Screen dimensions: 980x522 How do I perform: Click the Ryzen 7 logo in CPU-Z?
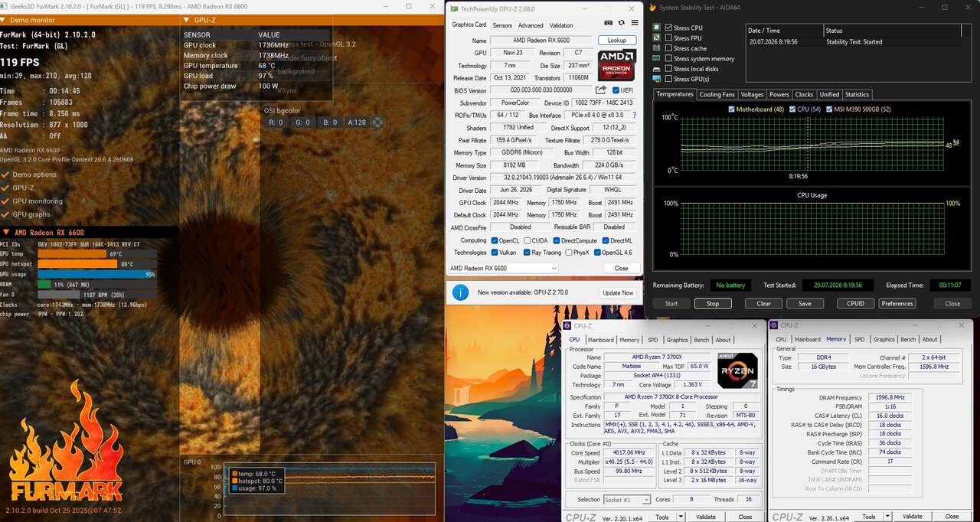(737, 370)
